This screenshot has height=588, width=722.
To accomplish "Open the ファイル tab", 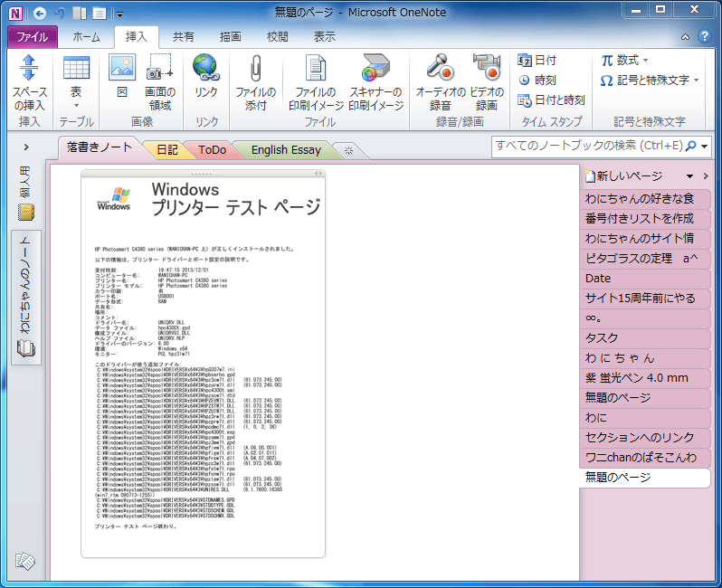I will click(x=33, y=37).
